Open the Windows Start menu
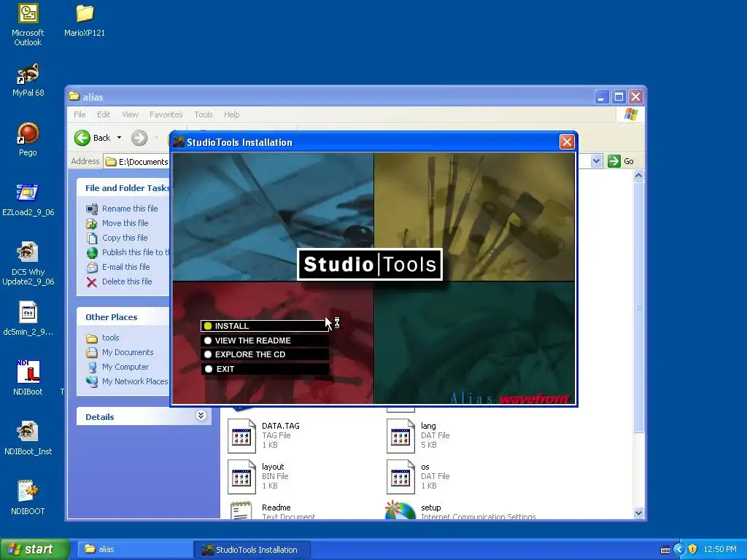 35,549
